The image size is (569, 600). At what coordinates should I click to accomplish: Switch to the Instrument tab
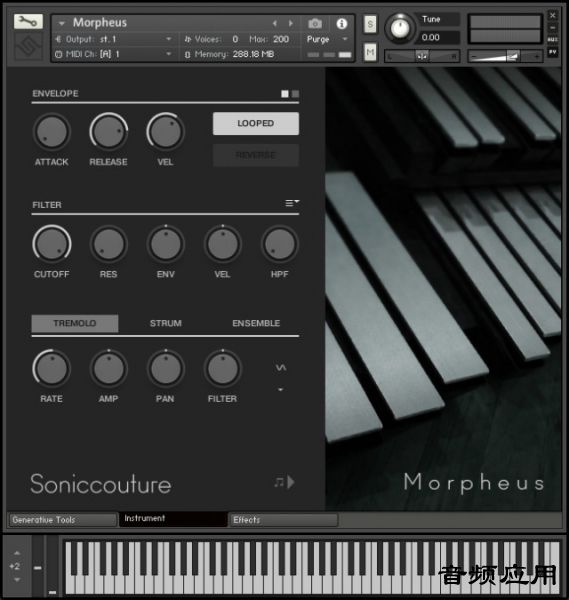tap(173, 518)
